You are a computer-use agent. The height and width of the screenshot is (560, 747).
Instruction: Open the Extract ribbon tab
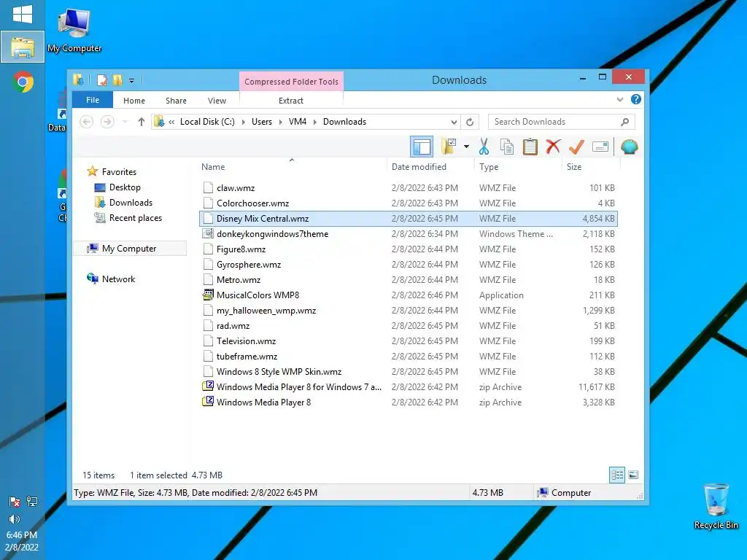[x=290, y=101]
